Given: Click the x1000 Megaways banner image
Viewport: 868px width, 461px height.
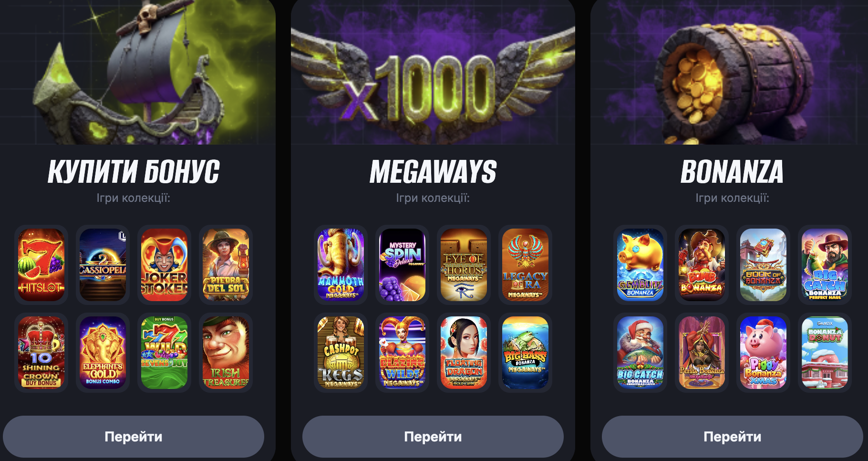Looking at the screenshot, I should [x=433, y=72].
